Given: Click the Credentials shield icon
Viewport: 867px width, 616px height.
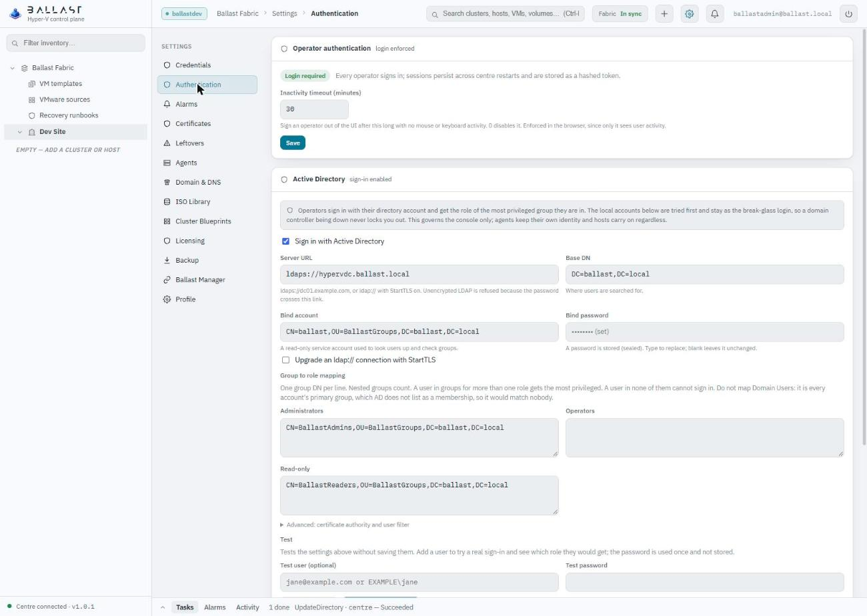Looking at the screenshot, I should coord(167,65).
